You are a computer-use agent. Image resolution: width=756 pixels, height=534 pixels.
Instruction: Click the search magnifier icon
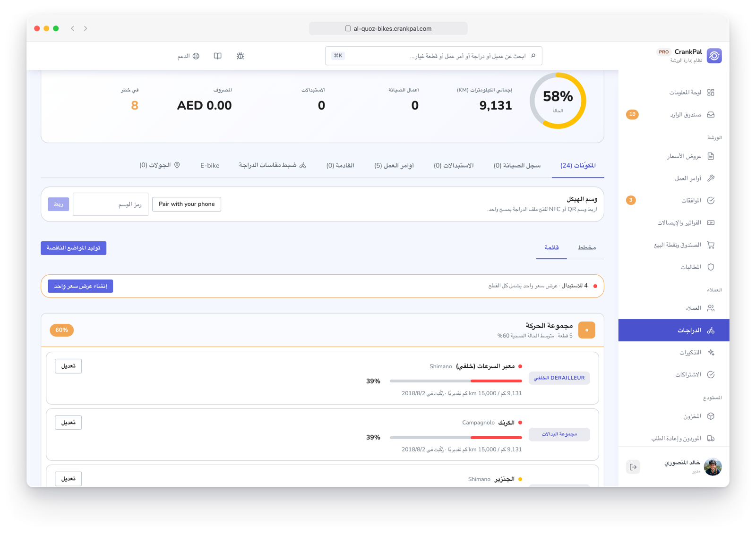[533, 56]
